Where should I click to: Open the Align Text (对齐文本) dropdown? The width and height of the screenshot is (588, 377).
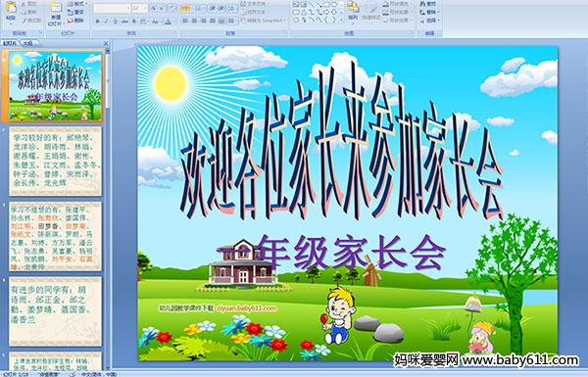click(x=257, y=12)
